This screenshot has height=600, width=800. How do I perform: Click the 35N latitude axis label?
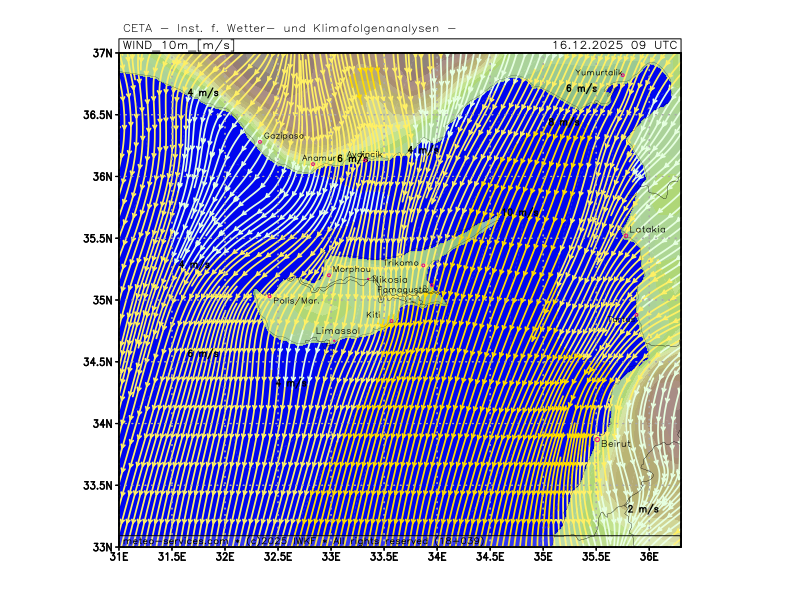point(101,300)
